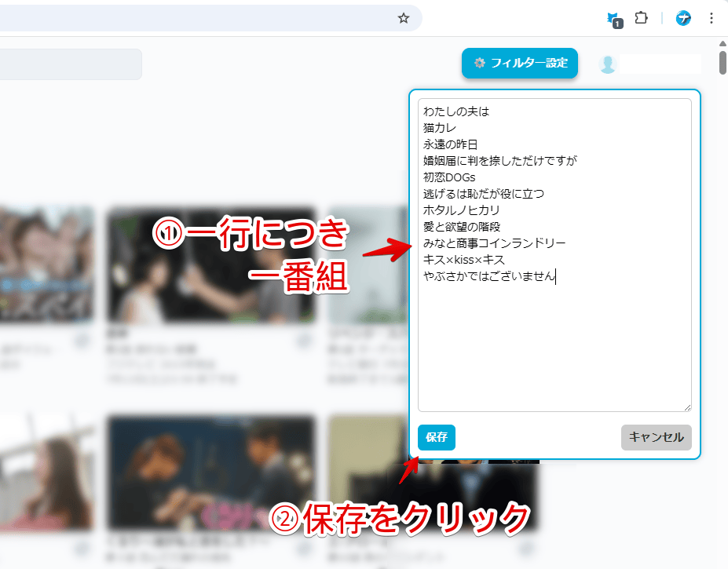
Task: Click the search box at top left
Action: [71, 64]
